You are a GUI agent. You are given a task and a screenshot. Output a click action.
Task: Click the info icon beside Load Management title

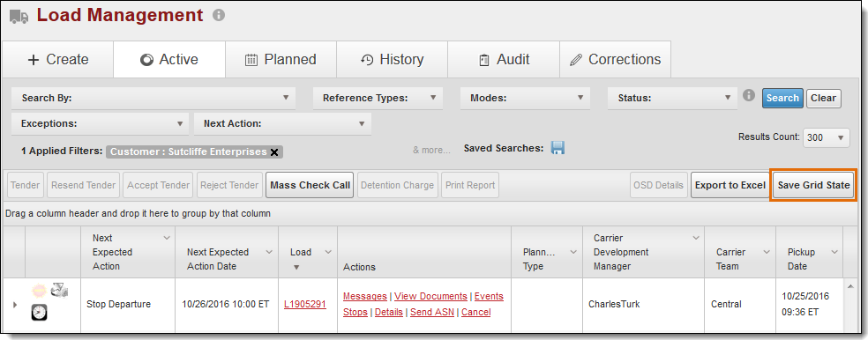[220, 15]
